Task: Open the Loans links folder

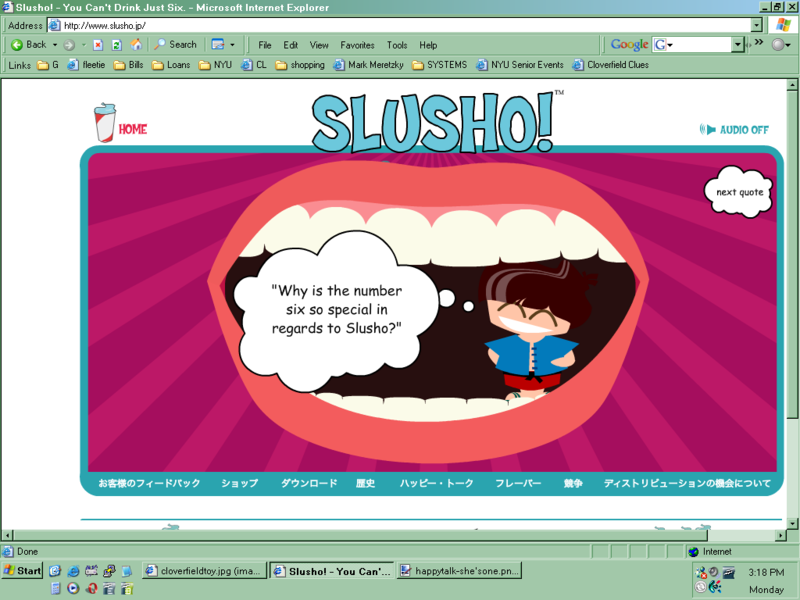Action: 171,65
